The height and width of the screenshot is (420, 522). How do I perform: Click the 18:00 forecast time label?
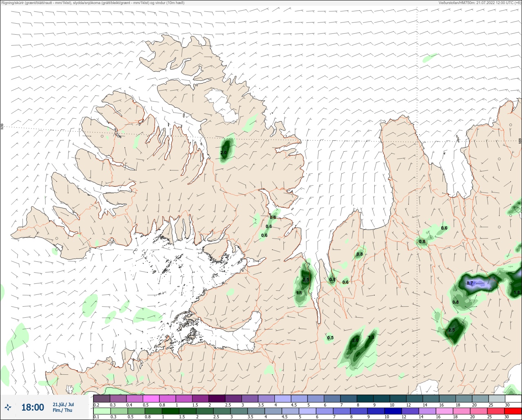click(x=33, y=407)
